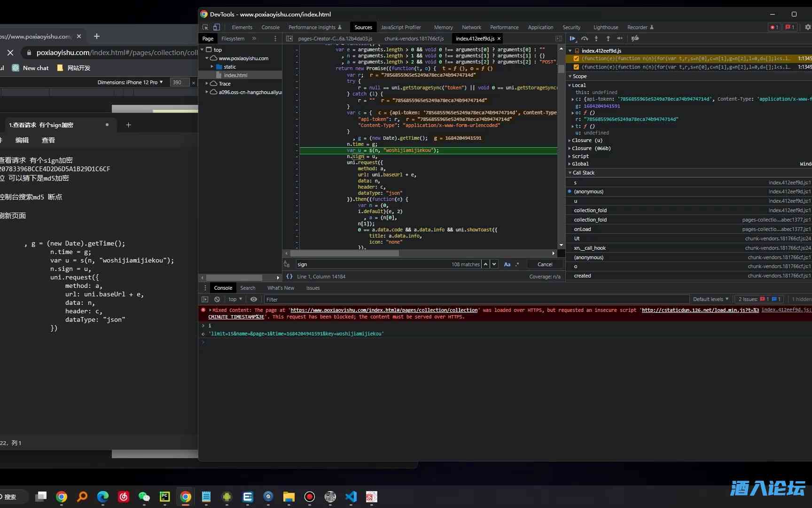The width and height of the screenshot is (812, 508).
Task: Uncheck the first breakpoint at line 1:1345
Action: point(576,59)
